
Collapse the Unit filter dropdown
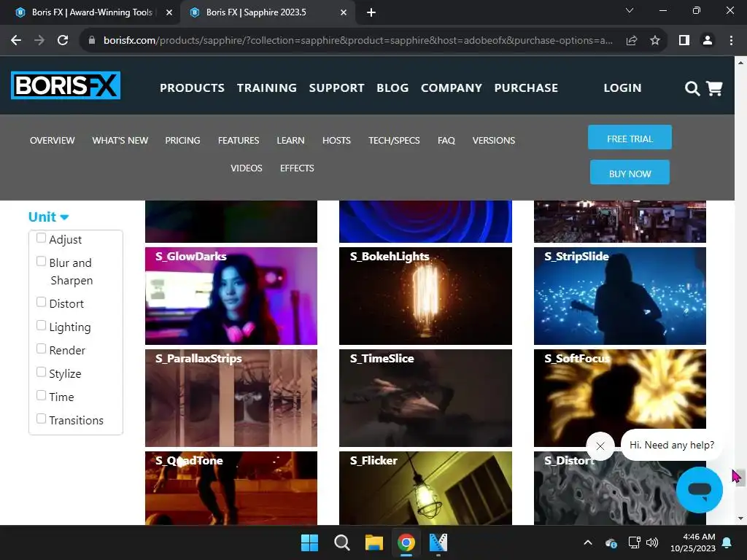49,217
